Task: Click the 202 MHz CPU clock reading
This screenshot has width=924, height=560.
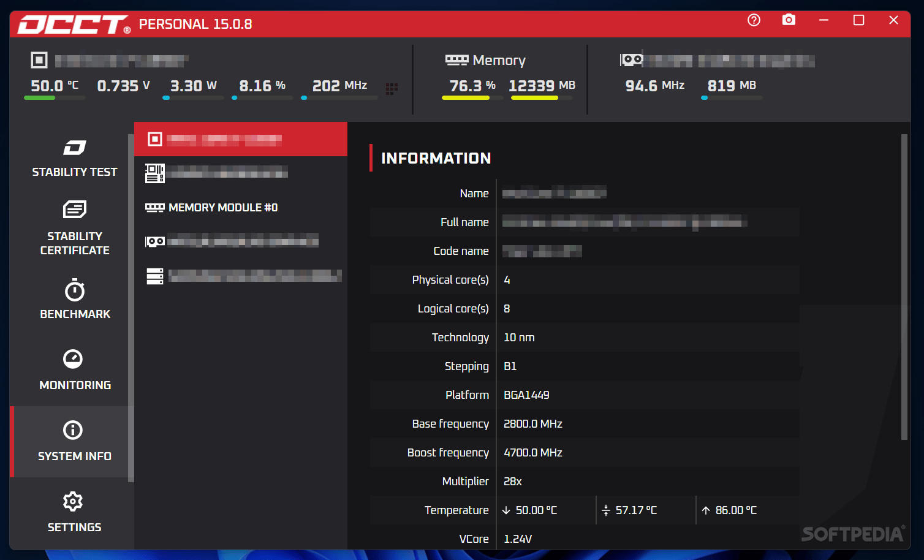Action: [x=339, y=86]
